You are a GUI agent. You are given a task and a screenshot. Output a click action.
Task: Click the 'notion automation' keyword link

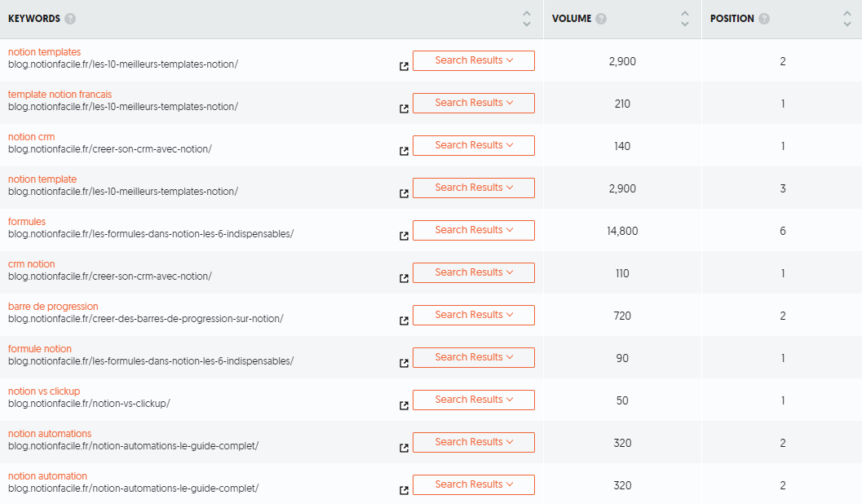coord(47,476)
